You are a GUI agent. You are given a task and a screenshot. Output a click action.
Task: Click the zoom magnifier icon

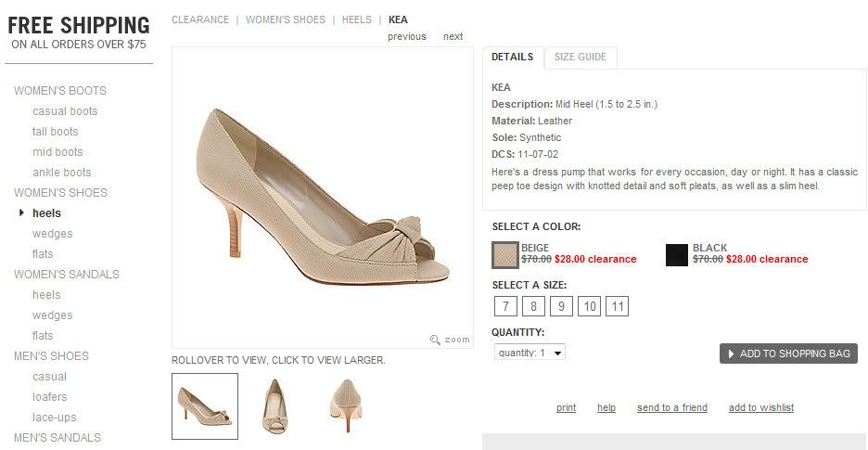pos(435,340)
